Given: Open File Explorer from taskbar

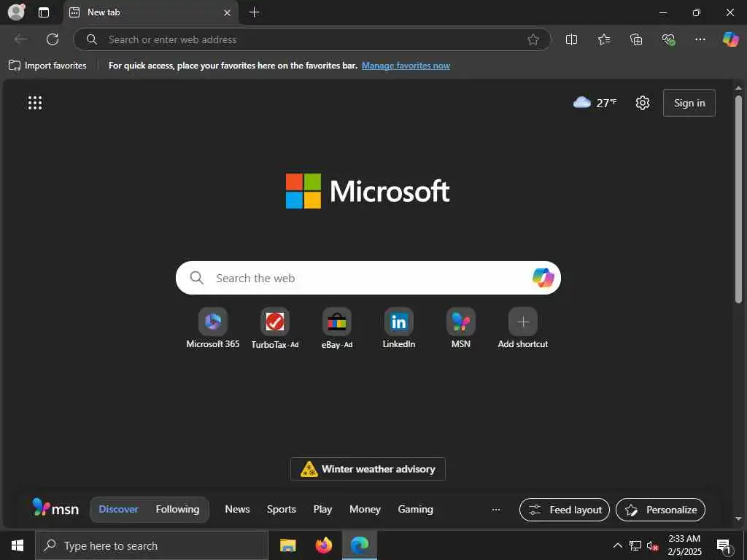Looking at the screenshot, I should [287, 545].
